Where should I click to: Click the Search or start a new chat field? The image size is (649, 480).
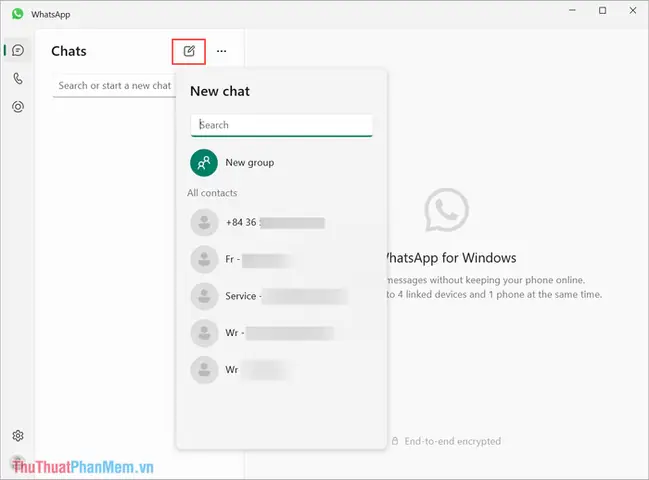pyautogui.click(x=114, y=86)
